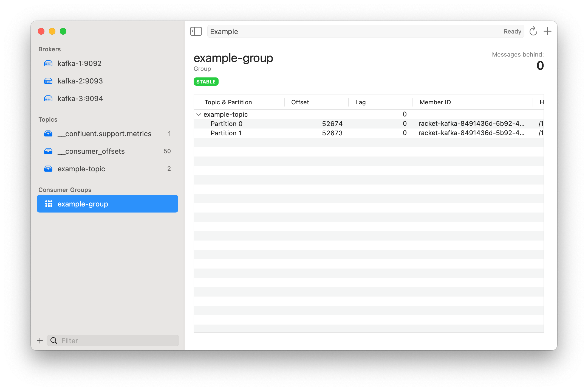This screenshot has width=588, height=391.
Task: Click the grid icon of example-group
Action: (x=49, y=204)
